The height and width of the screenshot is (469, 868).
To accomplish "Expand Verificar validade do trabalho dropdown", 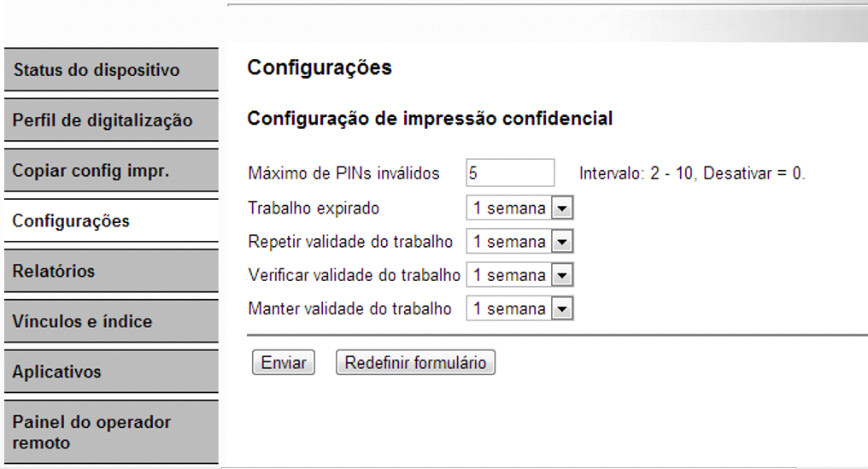I will [519, 275].
